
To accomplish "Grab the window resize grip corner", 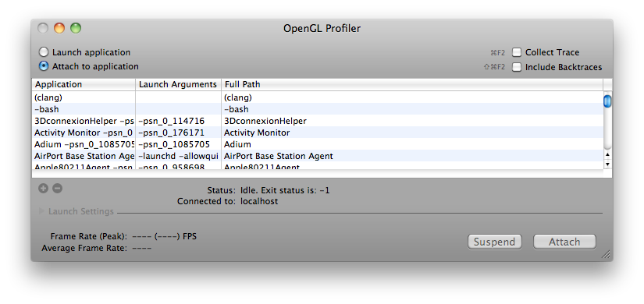I will pos(606,254).
